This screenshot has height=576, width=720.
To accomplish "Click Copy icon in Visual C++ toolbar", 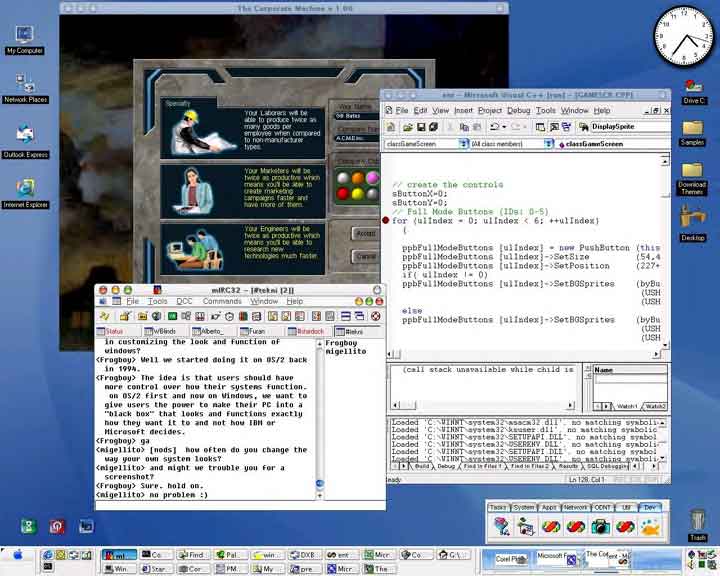I will click(464, 127).
